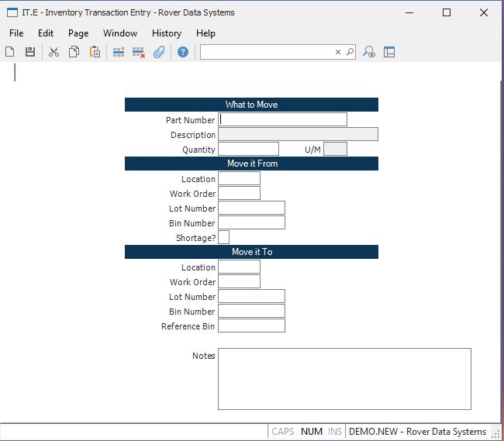This screenshot has height=441, width=504.
Task: Click the magnifier search icon
Action: coord(350,52)
